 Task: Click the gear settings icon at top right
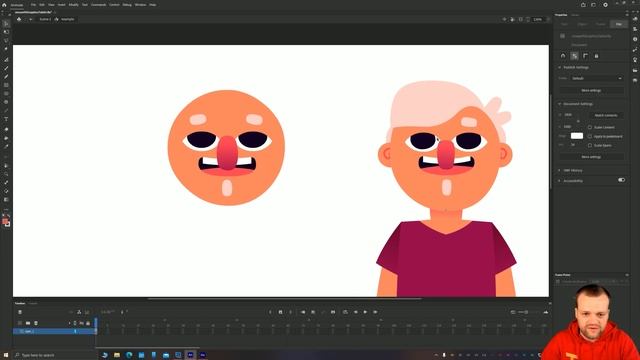(x=605, y=5)
